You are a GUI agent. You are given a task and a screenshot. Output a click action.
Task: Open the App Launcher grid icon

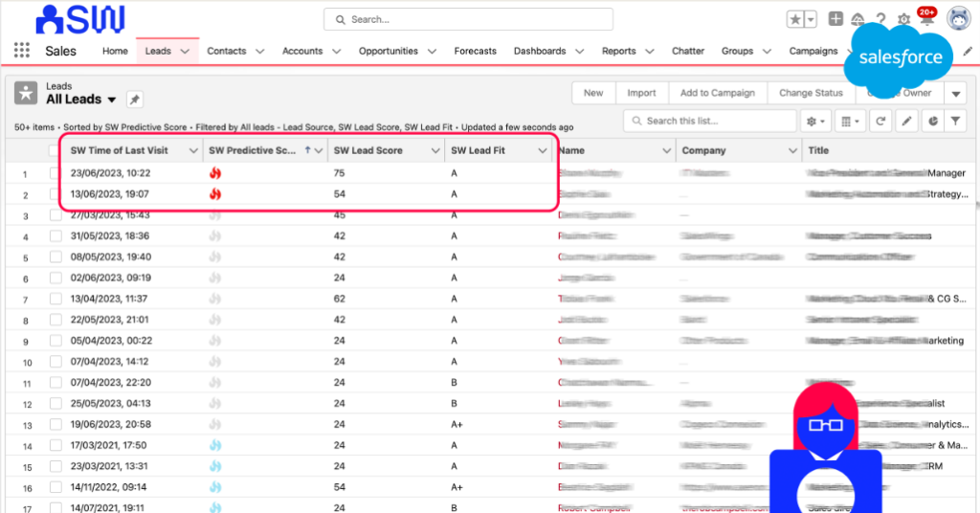tap(21, 51)
